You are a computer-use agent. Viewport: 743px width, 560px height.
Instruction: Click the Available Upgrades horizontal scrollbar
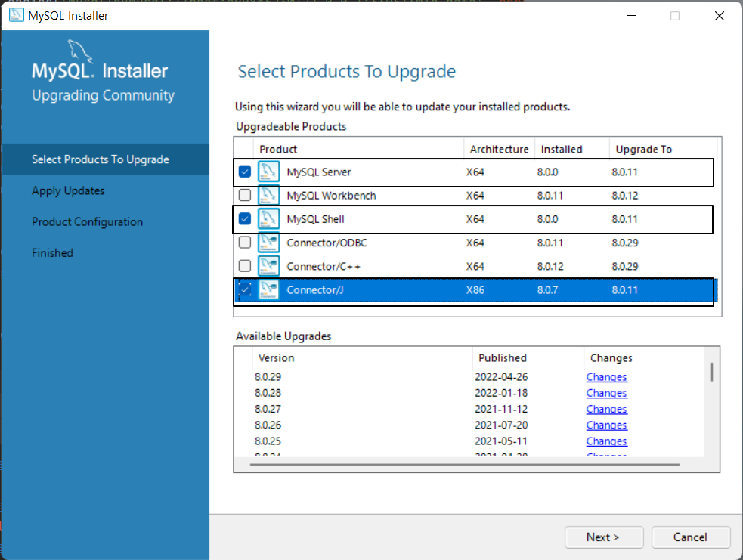pyautogui.click(x=465, y=464)
